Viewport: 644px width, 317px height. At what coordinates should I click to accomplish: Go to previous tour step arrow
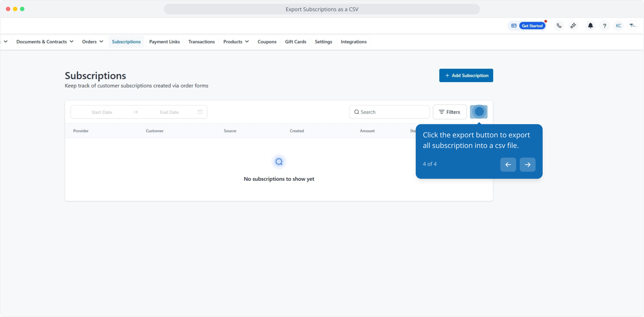pos(508,164)
